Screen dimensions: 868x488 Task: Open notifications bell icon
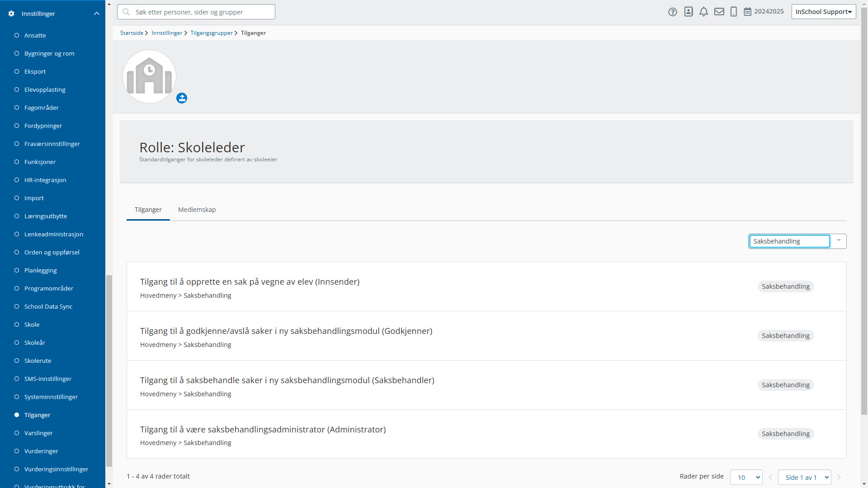(703, 12)
